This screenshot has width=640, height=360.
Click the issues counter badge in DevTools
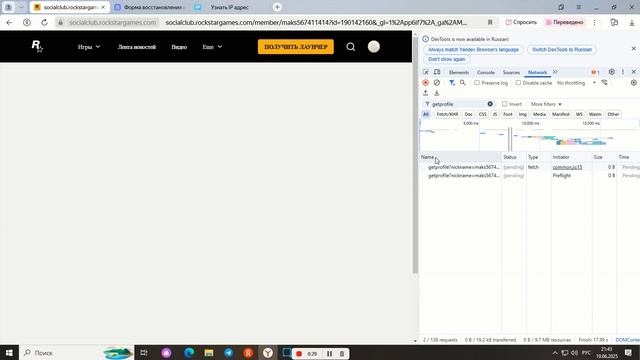[x=595, y=72]
